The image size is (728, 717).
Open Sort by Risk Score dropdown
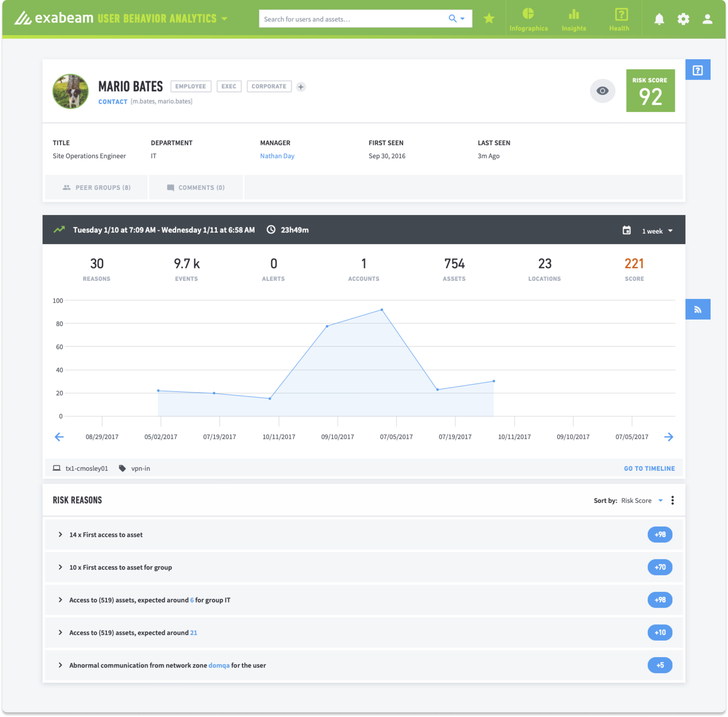pyautogui.click(x=642, y=501)
